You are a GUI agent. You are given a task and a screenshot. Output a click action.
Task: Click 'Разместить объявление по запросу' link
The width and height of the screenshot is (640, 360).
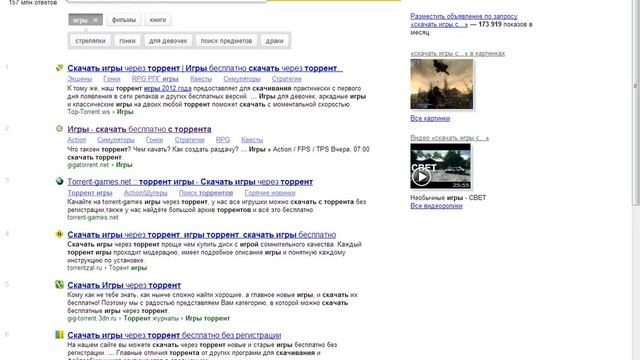464,16
